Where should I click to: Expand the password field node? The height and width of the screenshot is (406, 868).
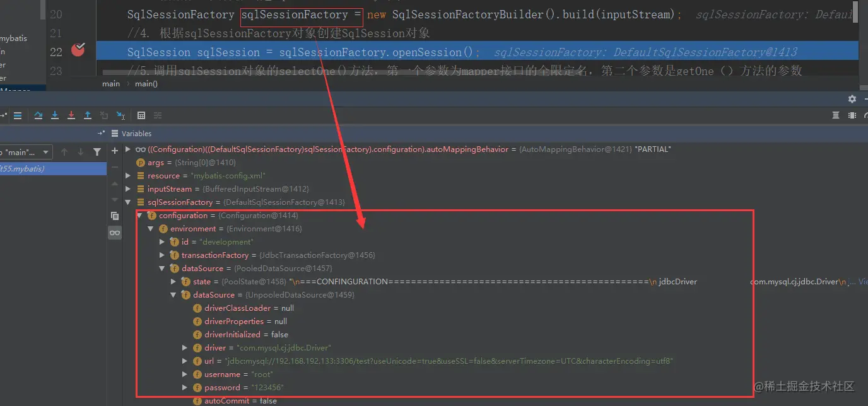(185, 388)
